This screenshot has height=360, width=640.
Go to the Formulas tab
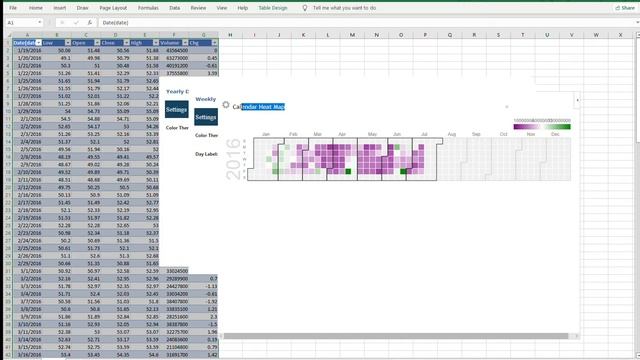coord(148,8)
